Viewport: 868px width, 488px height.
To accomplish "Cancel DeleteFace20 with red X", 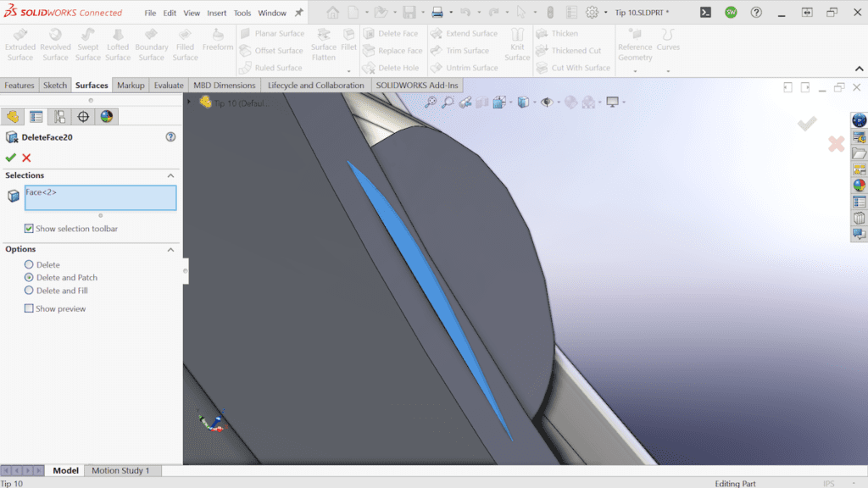I will point(26,158).
